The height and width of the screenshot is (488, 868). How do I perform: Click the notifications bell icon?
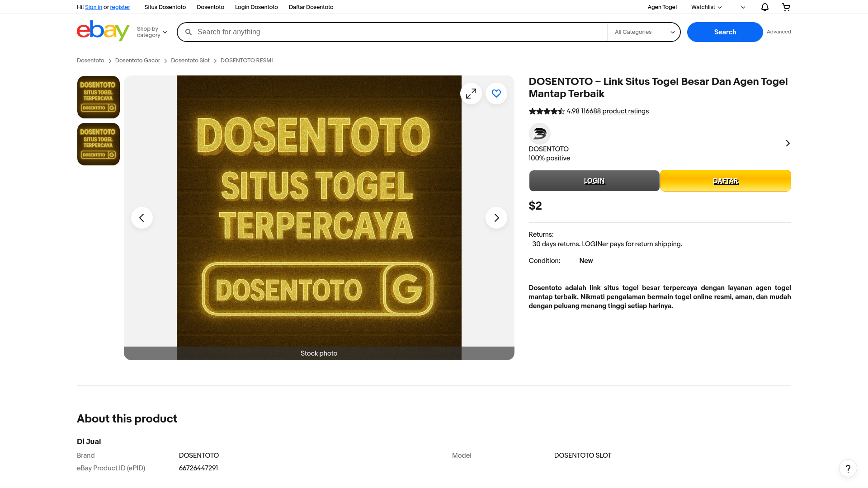click(764, 7)
